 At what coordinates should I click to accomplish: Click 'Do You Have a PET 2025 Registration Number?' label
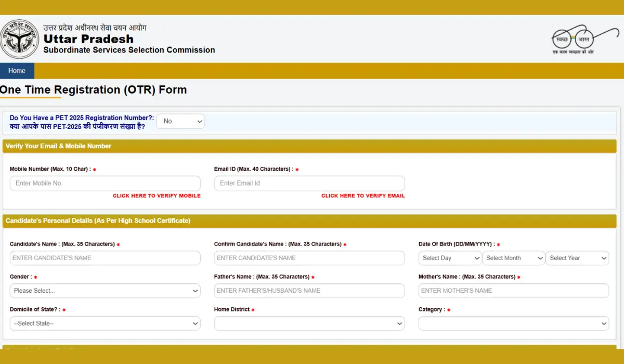(x=82, y=118)
